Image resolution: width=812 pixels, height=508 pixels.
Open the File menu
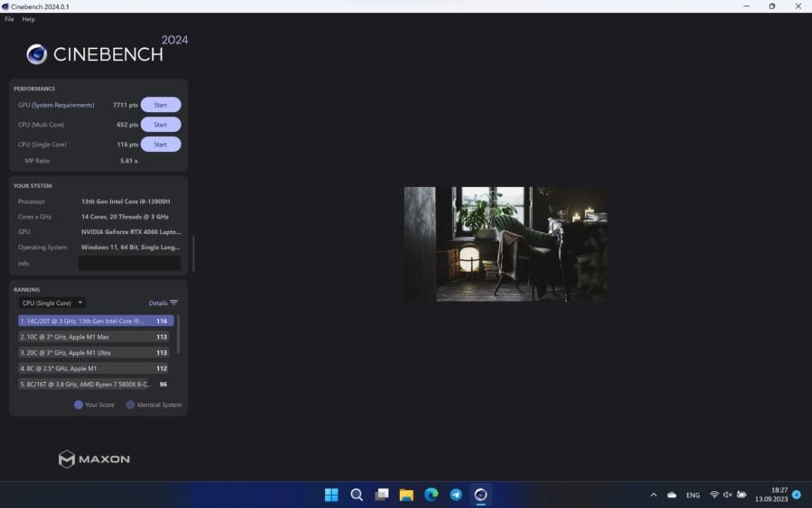point(9,19)
